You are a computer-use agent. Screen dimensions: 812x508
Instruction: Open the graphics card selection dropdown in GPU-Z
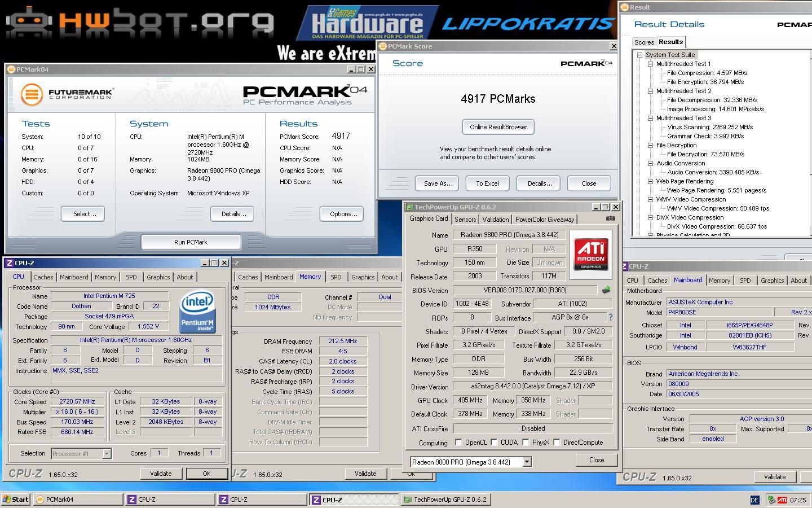click(527, 462)
